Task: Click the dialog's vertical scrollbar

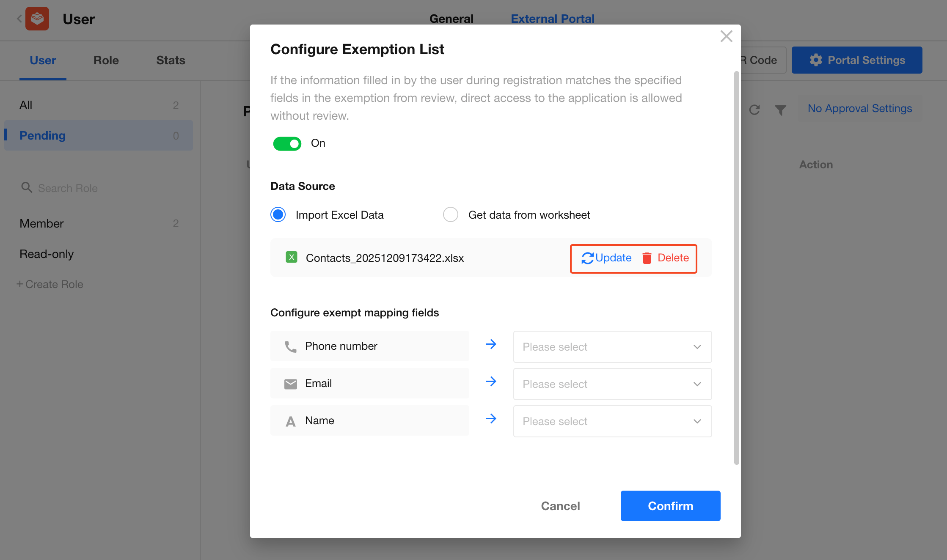Action: 736,268
